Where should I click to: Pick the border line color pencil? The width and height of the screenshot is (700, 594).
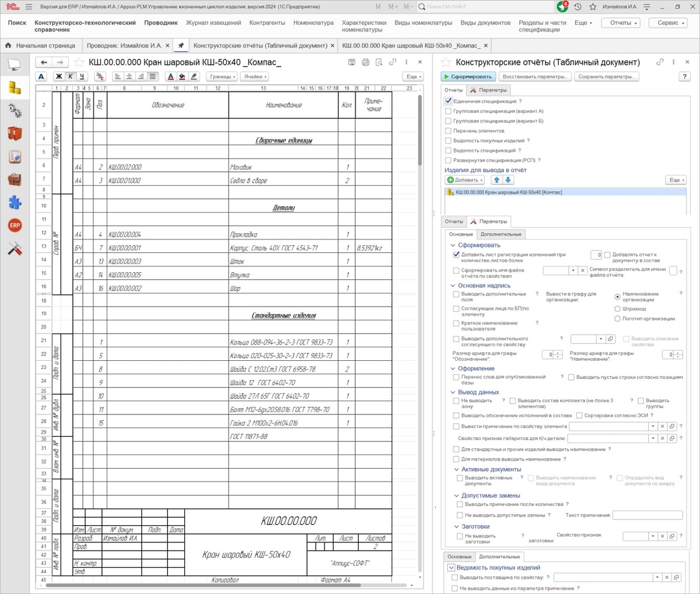(194, 76)
